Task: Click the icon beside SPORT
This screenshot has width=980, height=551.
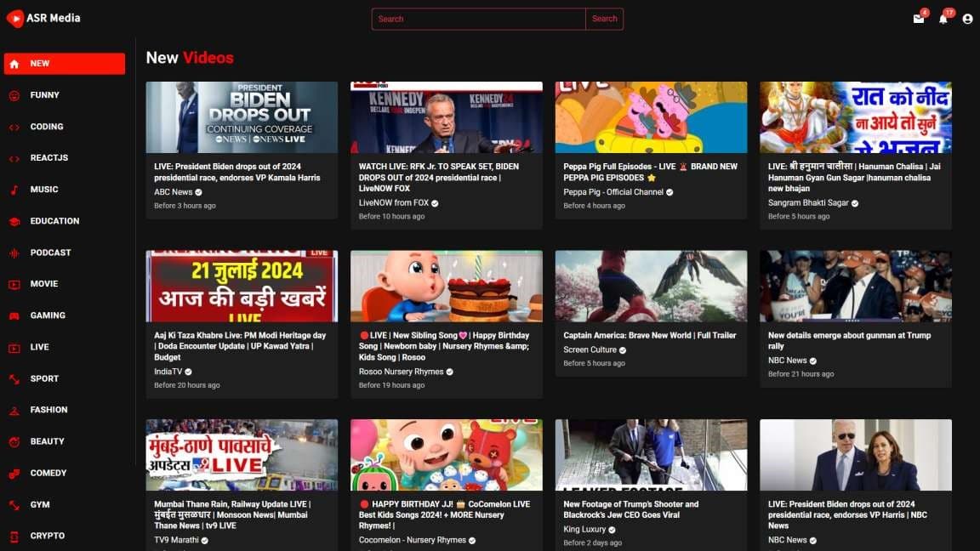Action: (x=14, y=379)
